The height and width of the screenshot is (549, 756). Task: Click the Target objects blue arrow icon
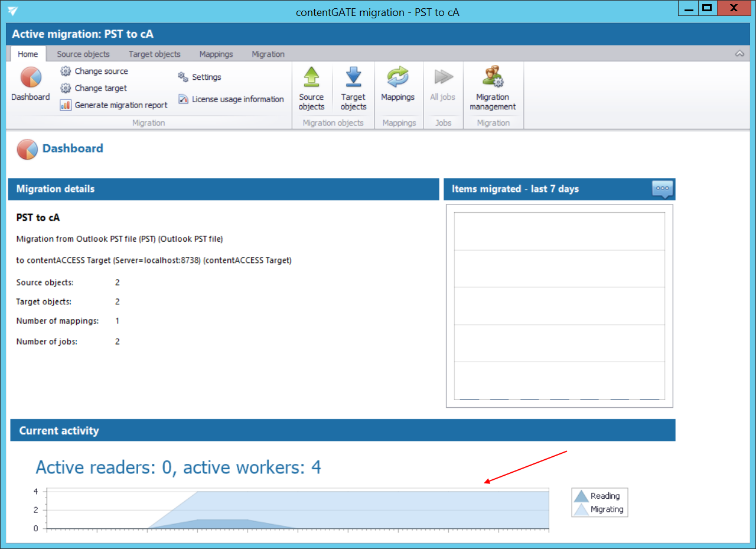353,77
